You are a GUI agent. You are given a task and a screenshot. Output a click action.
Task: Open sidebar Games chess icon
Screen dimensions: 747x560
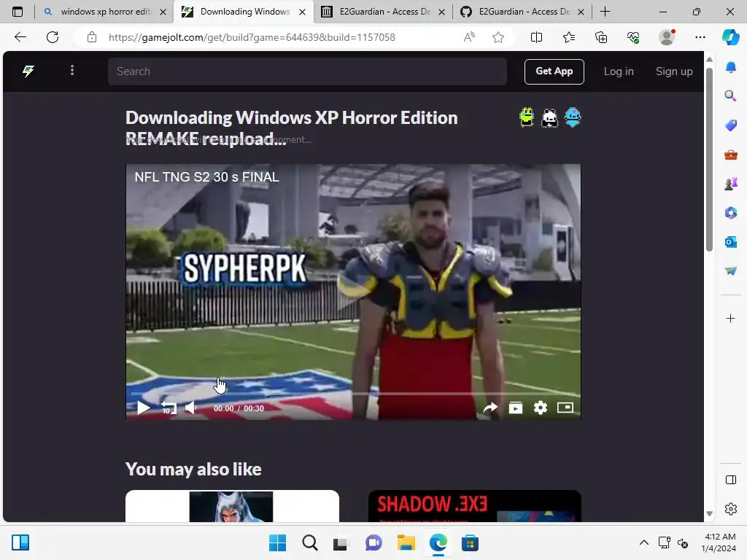730,183
